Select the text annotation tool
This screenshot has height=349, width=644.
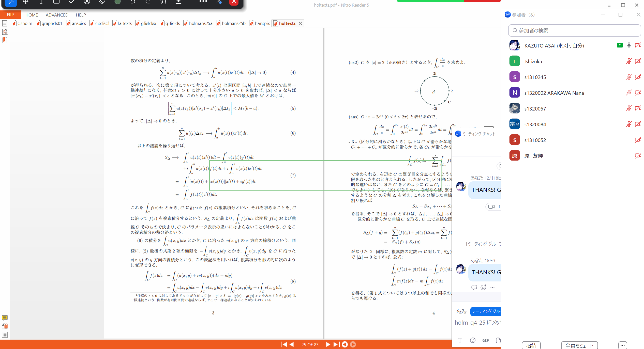click(x=41, y=2)
